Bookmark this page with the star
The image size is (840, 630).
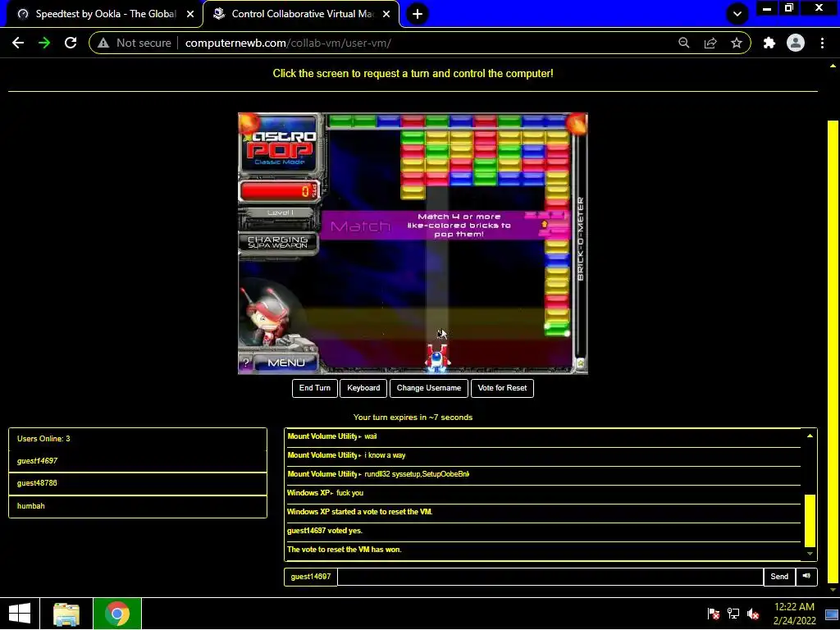[737, 43]
